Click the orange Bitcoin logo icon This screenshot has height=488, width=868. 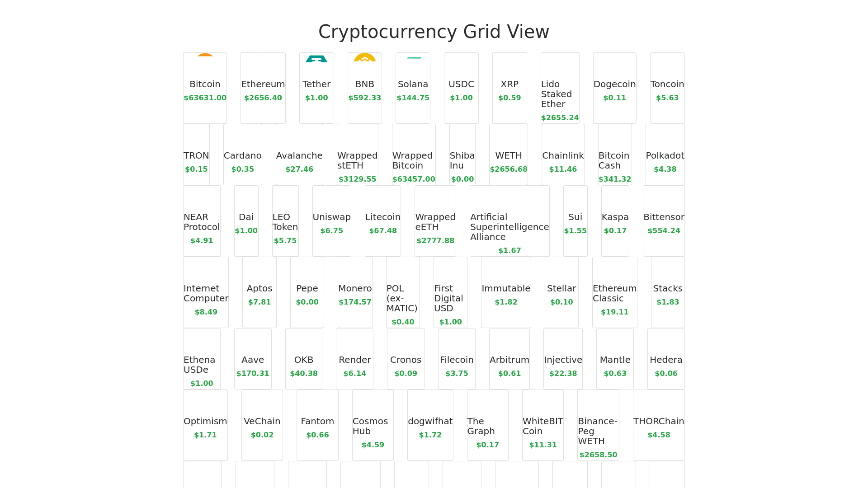[205, 57]
